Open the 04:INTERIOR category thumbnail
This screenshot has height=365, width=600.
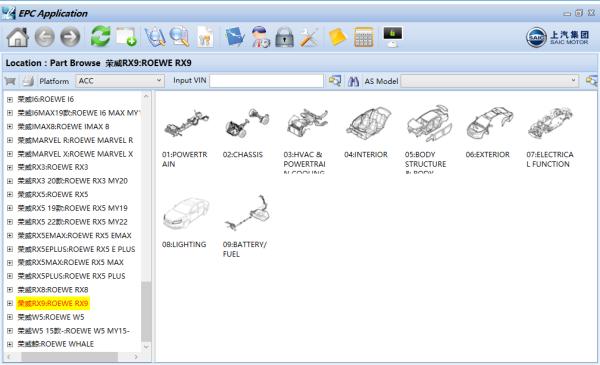click(x=368, y=124)
